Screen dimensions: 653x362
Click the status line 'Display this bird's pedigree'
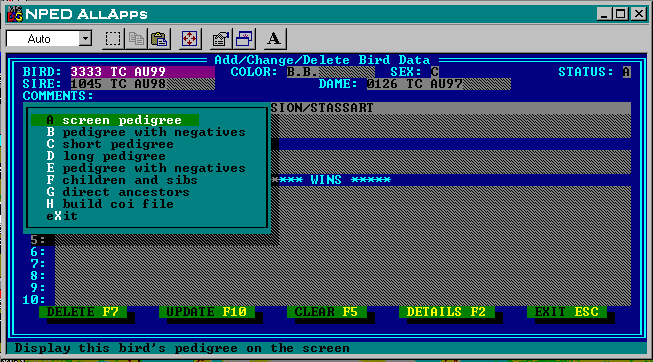click(182, 348)
